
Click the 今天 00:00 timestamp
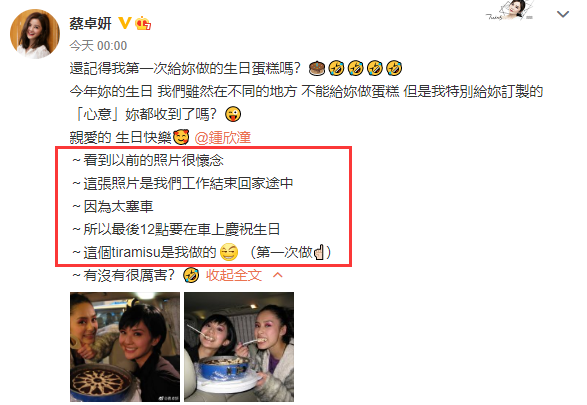(x=98, y=46)
